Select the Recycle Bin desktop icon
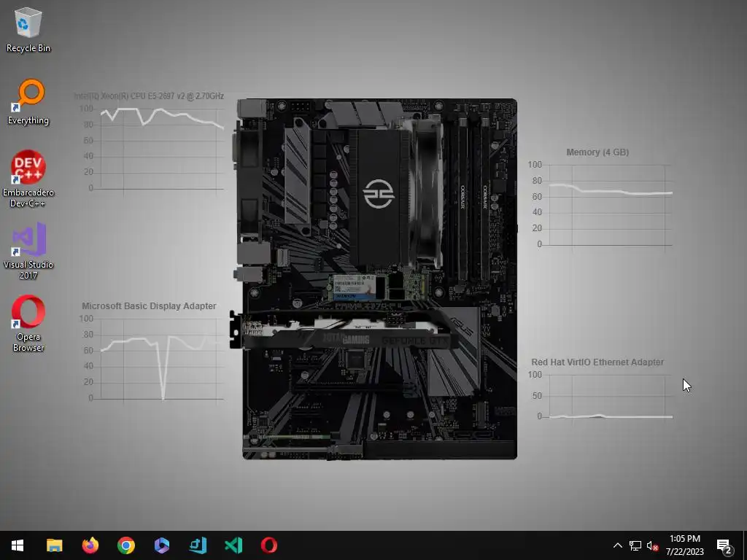 pyautogui.click(x=28, y=31)
